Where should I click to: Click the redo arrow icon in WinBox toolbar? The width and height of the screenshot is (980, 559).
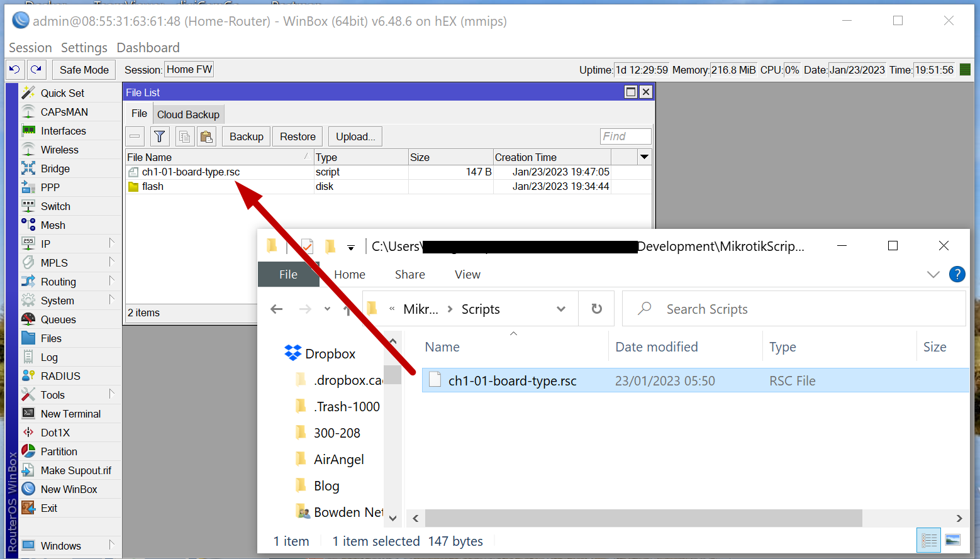click(x=36, y=70)
